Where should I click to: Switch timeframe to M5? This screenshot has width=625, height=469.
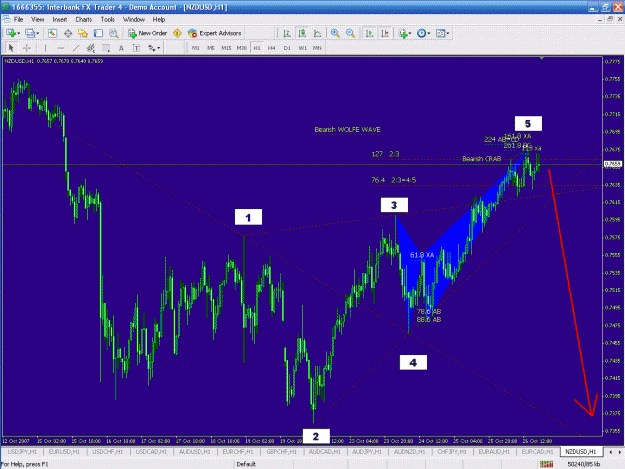point(211,48)
